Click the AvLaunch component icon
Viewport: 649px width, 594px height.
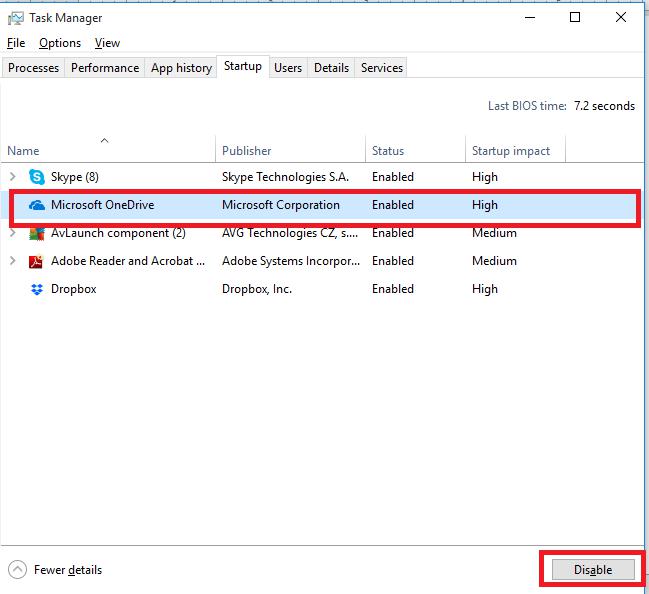pyautogui.click(x=36, y=233)
